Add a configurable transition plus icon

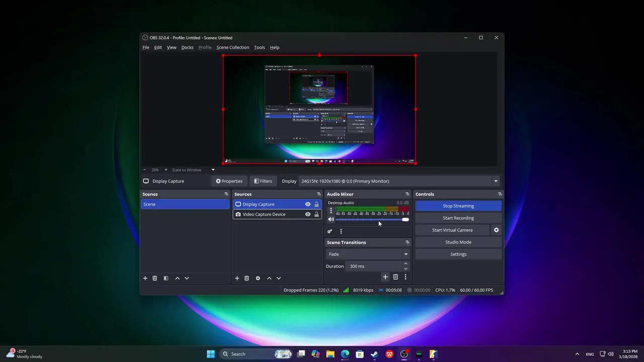tap(385, 277)
